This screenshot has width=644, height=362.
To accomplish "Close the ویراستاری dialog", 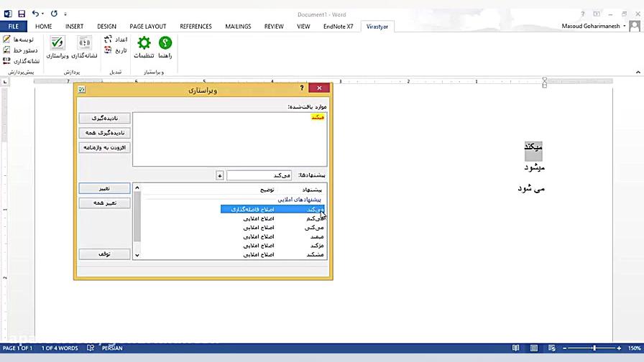I will coord(319,88).
